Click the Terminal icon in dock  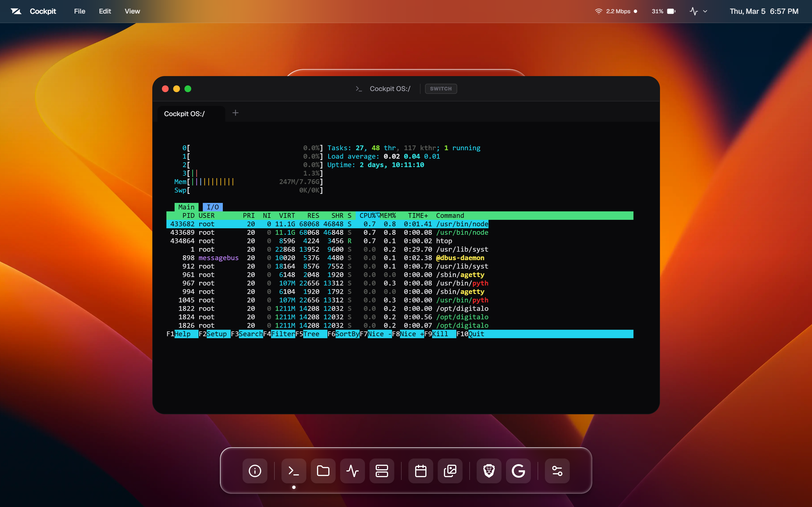pyautogui.click(x=294, y=471)
